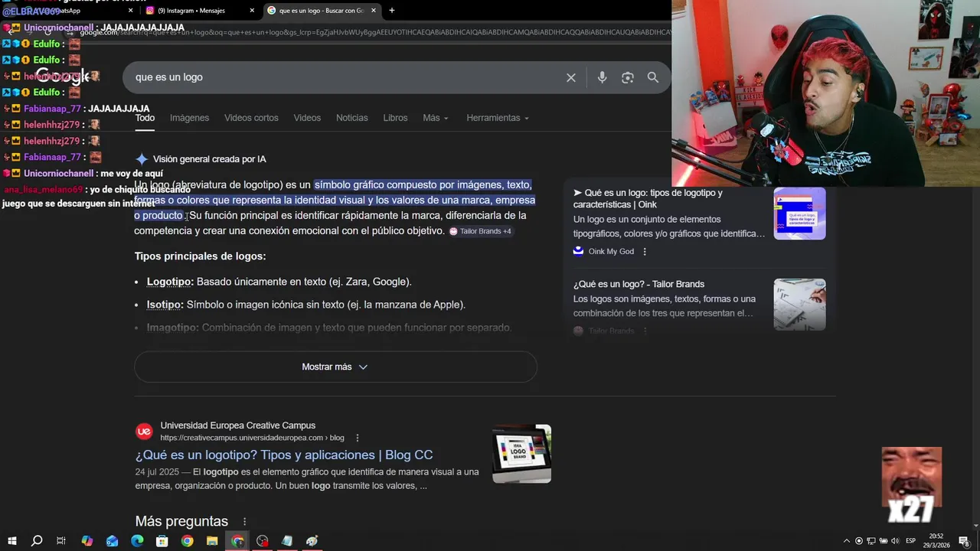Click the 'Logotipo:' list item term
This screenshot has width=980, height=551.
pyautogui.click(x=170, y=282)
